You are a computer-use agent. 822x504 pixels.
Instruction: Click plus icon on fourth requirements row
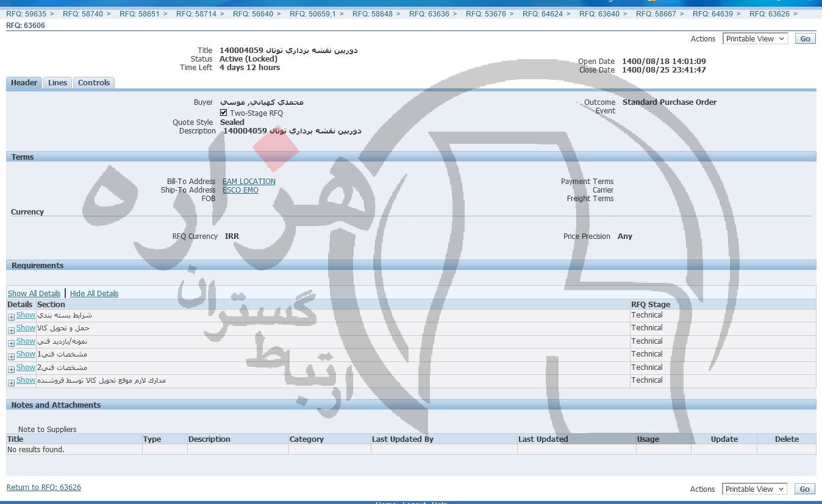(11, 356)
